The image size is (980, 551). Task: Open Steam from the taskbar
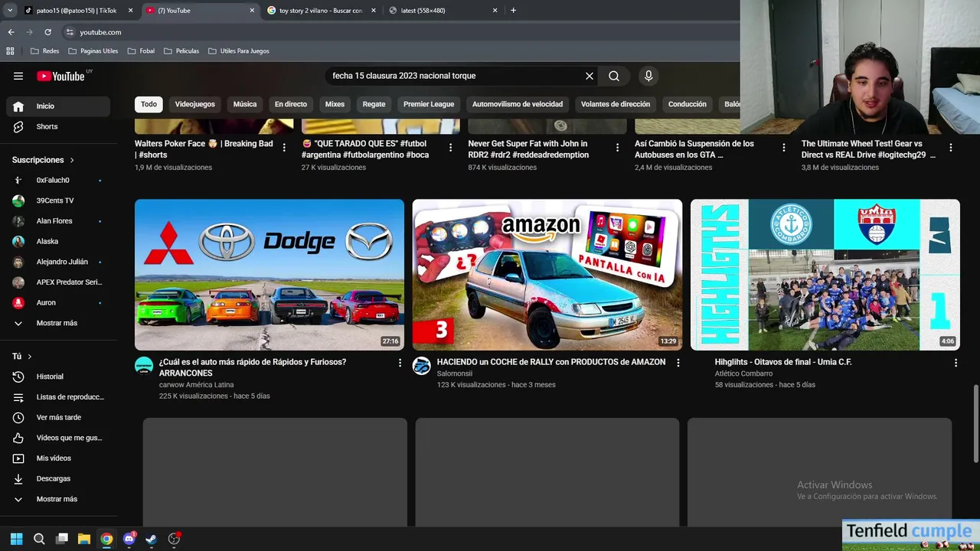coord(152,539)
